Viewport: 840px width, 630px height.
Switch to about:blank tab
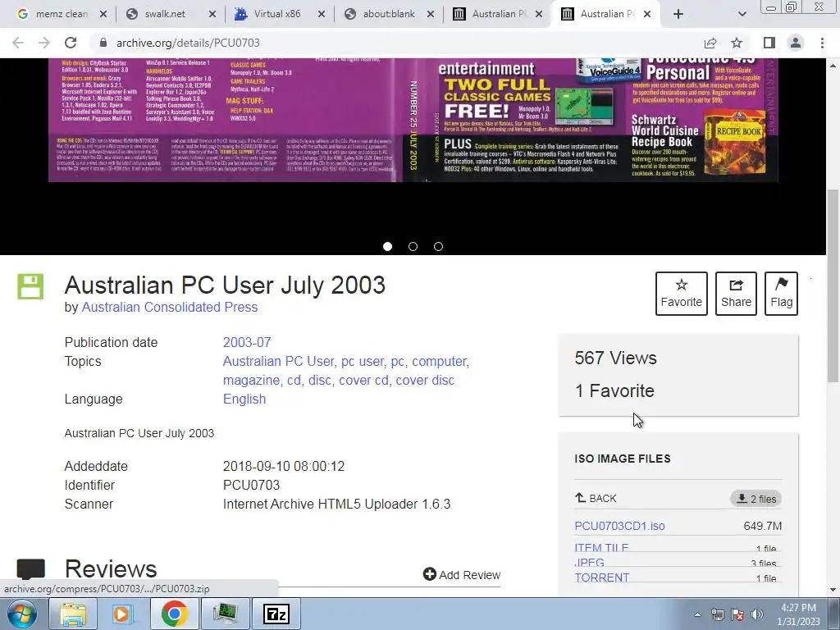point(389,14)
